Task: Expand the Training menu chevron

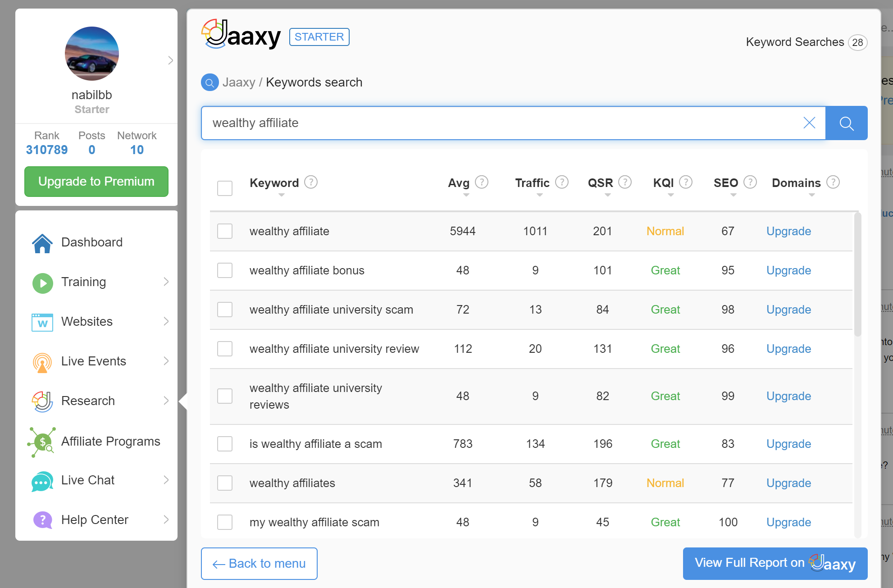Action: pyautogui.click(x=166, y=282)
